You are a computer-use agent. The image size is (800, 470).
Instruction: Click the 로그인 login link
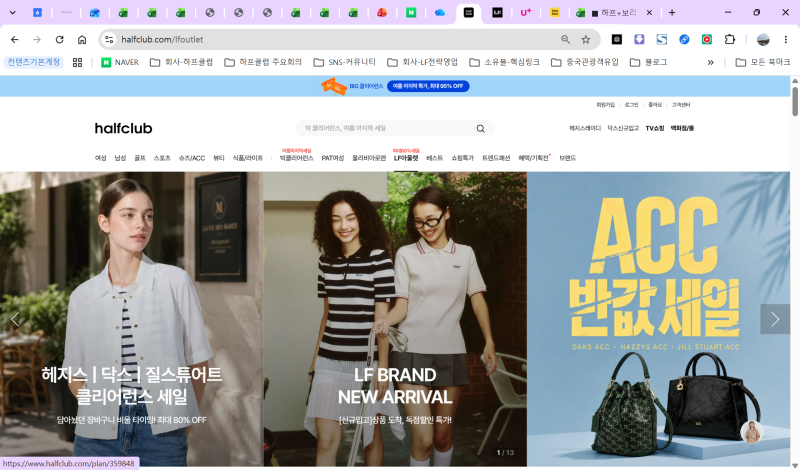(631, 105)
